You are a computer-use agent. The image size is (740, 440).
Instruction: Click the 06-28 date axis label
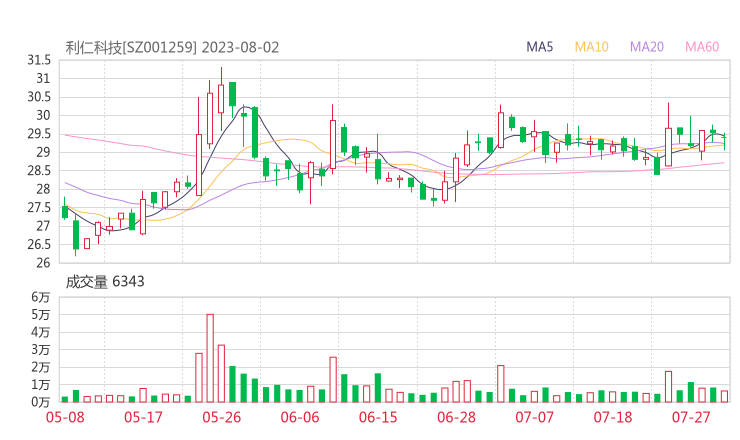point(456,417)
